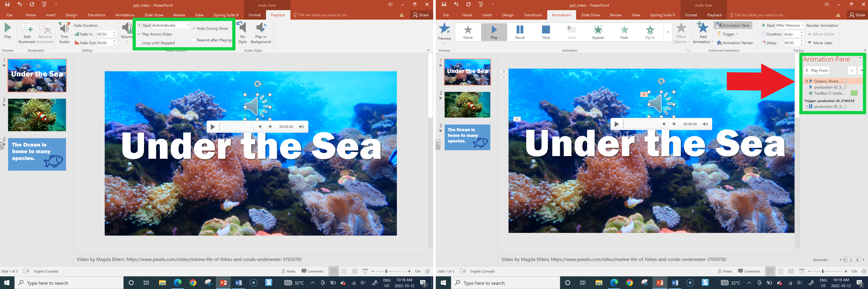The height and width of the screenshot is (289, 868).
Task: Apply the Appear animation
Action: pos(598,32)
